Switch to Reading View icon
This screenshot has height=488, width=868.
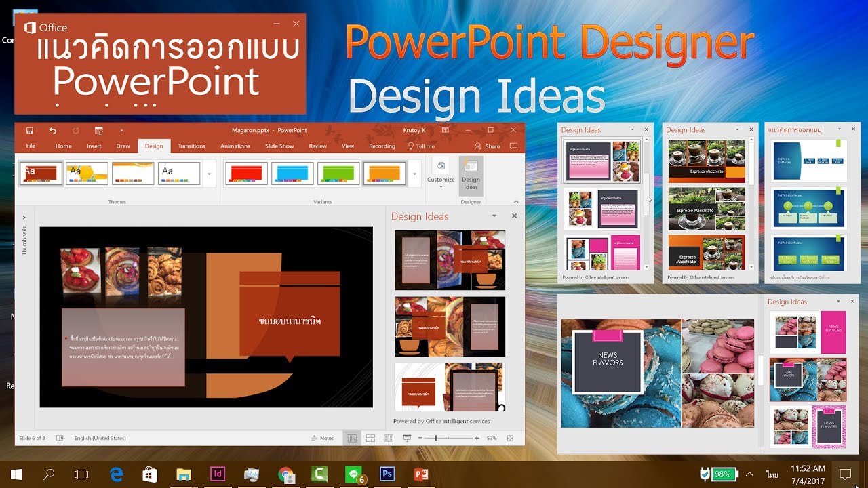click(388, 439)
